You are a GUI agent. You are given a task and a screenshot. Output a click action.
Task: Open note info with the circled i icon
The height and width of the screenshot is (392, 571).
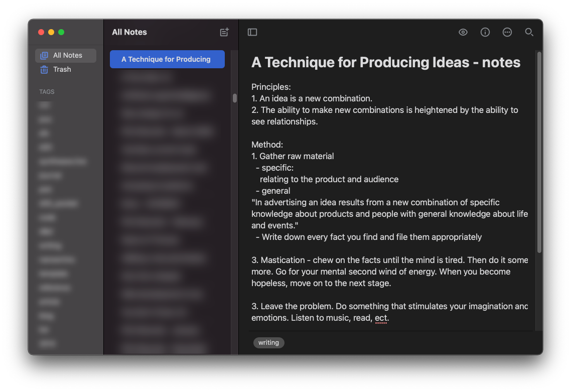[x=485, y=32]
